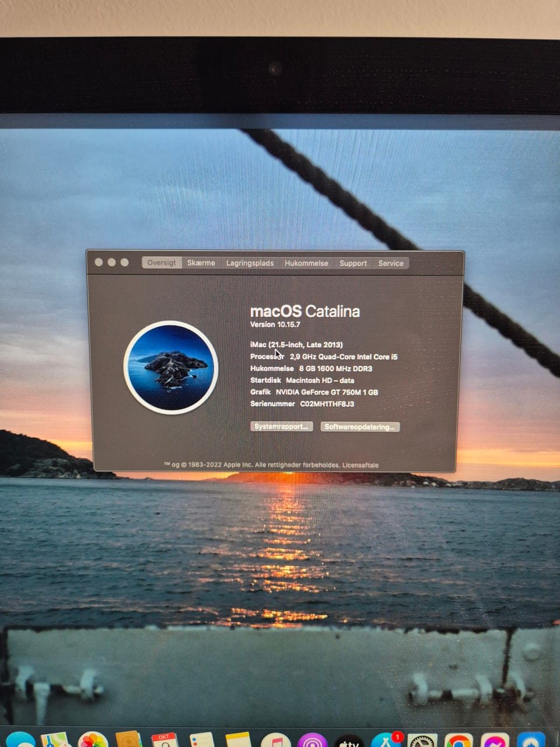Click the 8 GB 1600 MHz DDR3 text
560x747 pixels.
pos(335,369)
